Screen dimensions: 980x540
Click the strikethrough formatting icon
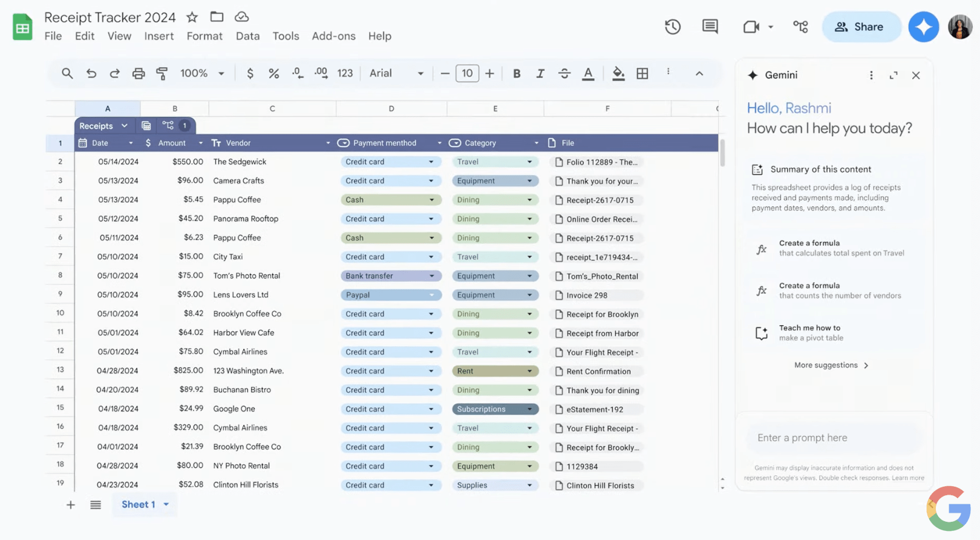564,73
